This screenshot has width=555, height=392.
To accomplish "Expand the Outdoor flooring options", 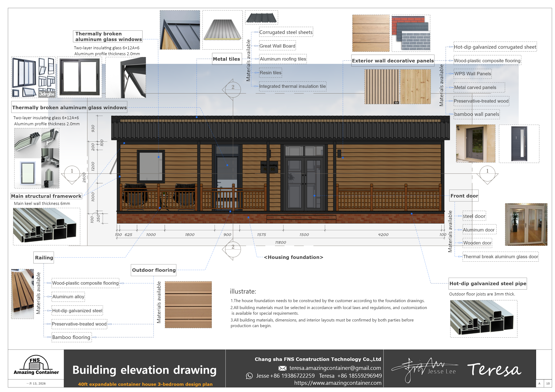I will coord(153,270).
